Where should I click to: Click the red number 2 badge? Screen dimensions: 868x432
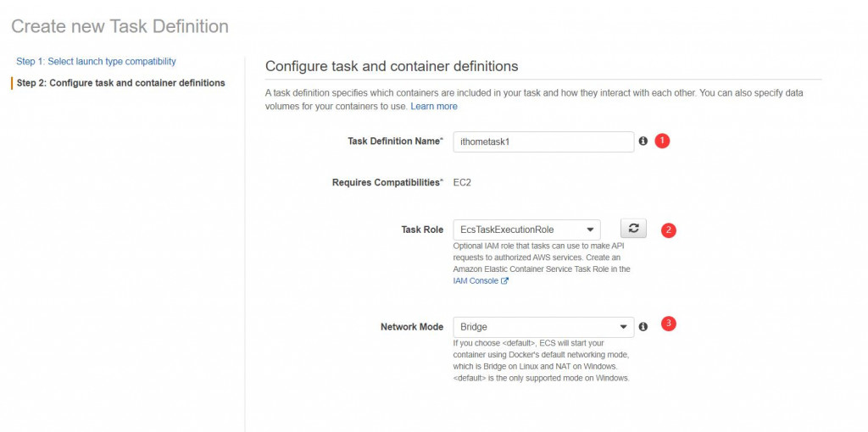tap(668, 230)
